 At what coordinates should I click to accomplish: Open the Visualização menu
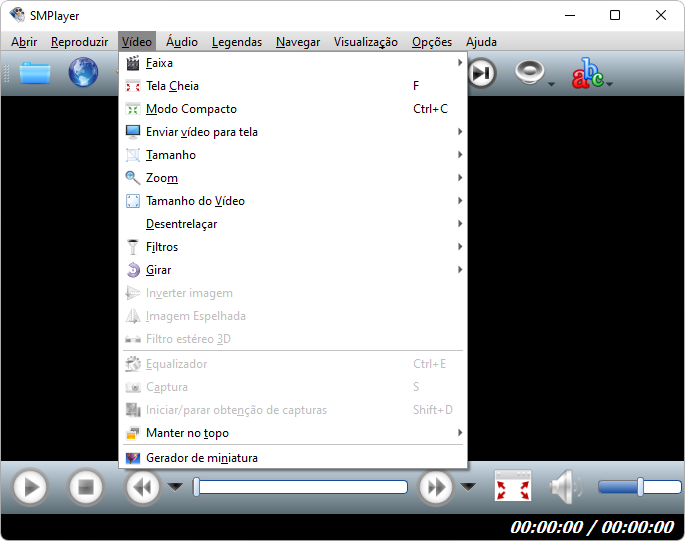click(366, 42)
